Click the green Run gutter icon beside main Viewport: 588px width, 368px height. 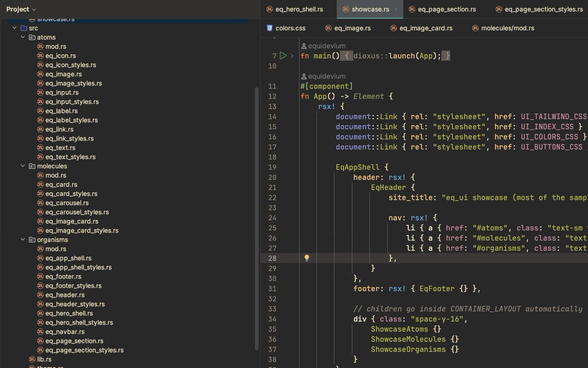click(283, 56)
